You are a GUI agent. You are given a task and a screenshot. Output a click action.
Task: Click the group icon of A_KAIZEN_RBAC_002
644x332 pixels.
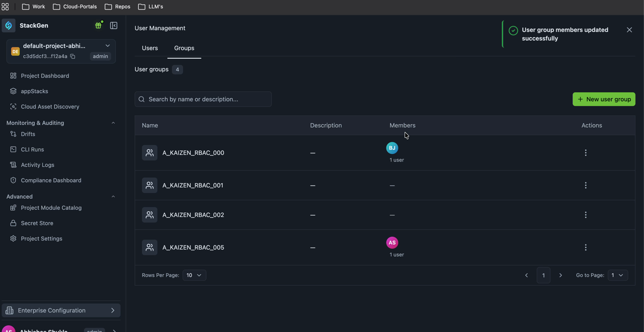149,215
